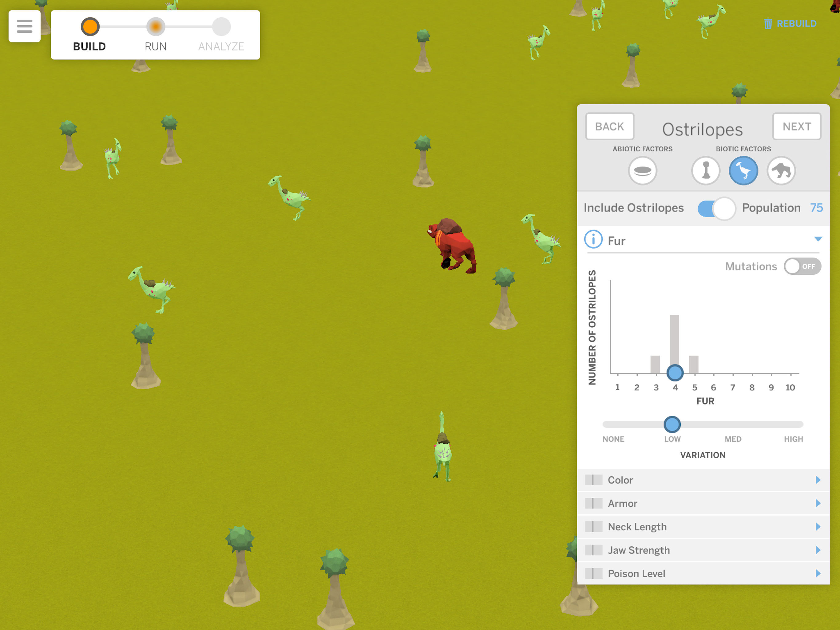
Task: Click the Jaw Strength row histogram icon
Action: pos(593,550)
